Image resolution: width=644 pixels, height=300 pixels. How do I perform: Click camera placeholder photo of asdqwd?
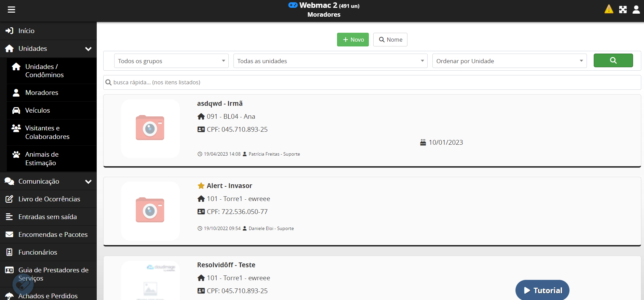(150, 128)
